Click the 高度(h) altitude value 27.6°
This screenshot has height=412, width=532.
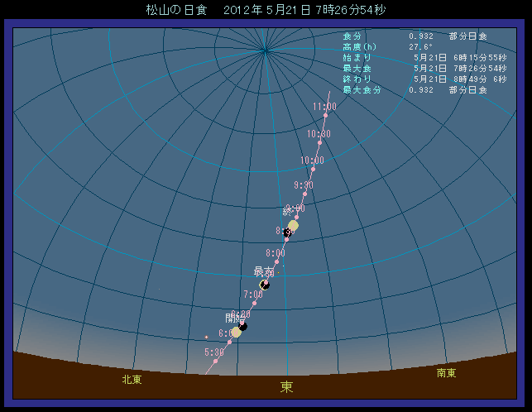pos(421,47)
